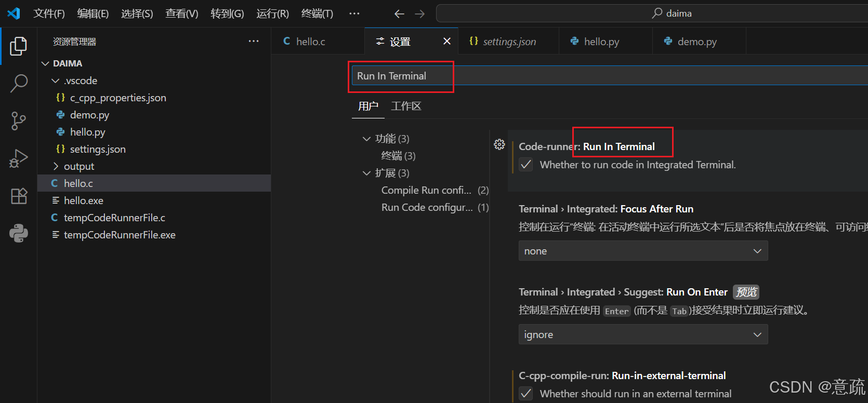The width and height of the screenshot is (868, 403).
Task: Collapse the 功能 (3) settings group
Action: point(367,139)
